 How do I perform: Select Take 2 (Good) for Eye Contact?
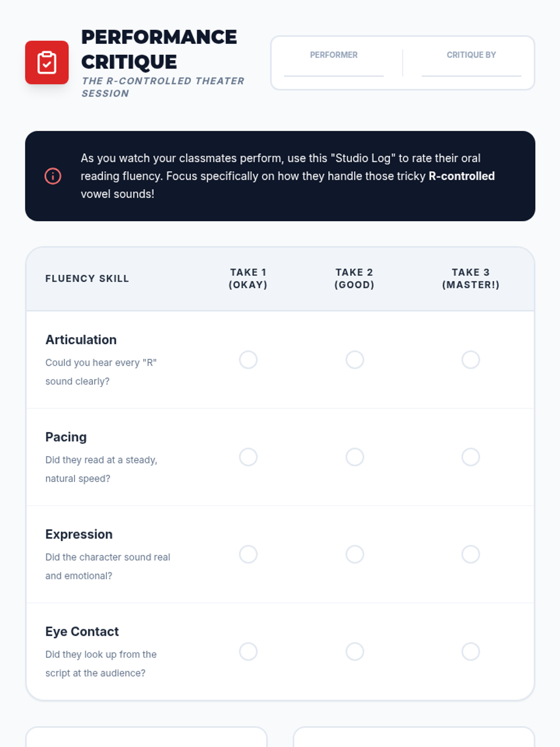click(355, 651)
